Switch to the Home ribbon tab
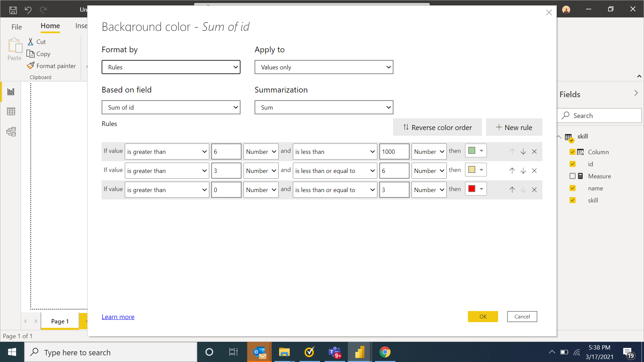644x362 pixels. coord(50,26)
